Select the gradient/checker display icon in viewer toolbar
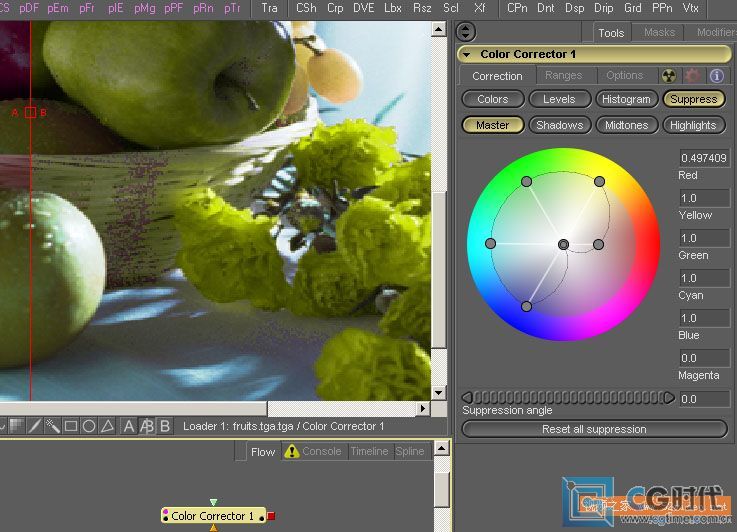This screenshot has width=737, height=532. (x=17, y=426)
